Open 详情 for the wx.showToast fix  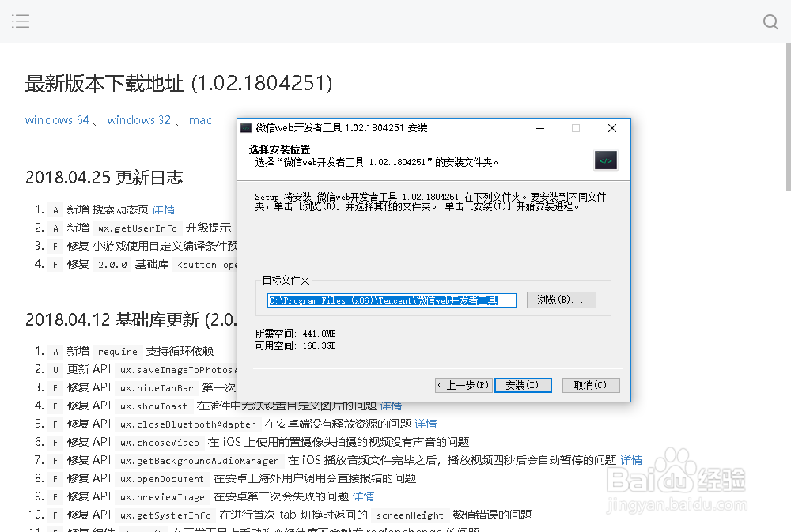[x=391, y=406]
